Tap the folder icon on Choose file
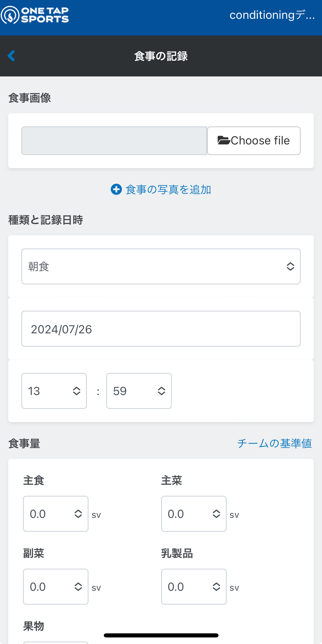 (224, 140)
